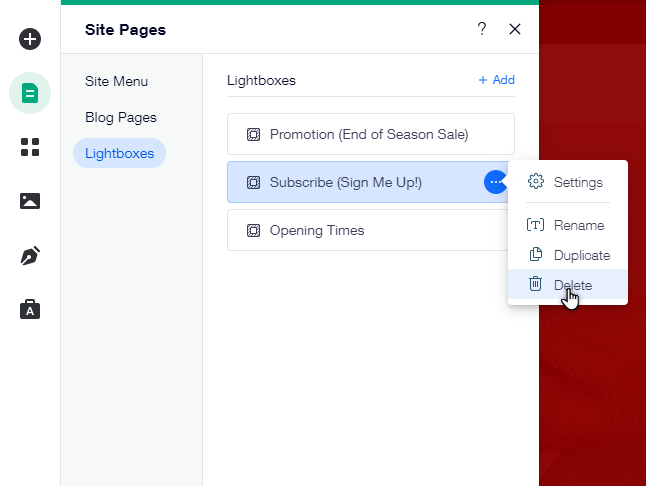The height and width of the screenshot is (486, 646).
Task: Select the Opening Times lightbox
Action: click(367, 230)
